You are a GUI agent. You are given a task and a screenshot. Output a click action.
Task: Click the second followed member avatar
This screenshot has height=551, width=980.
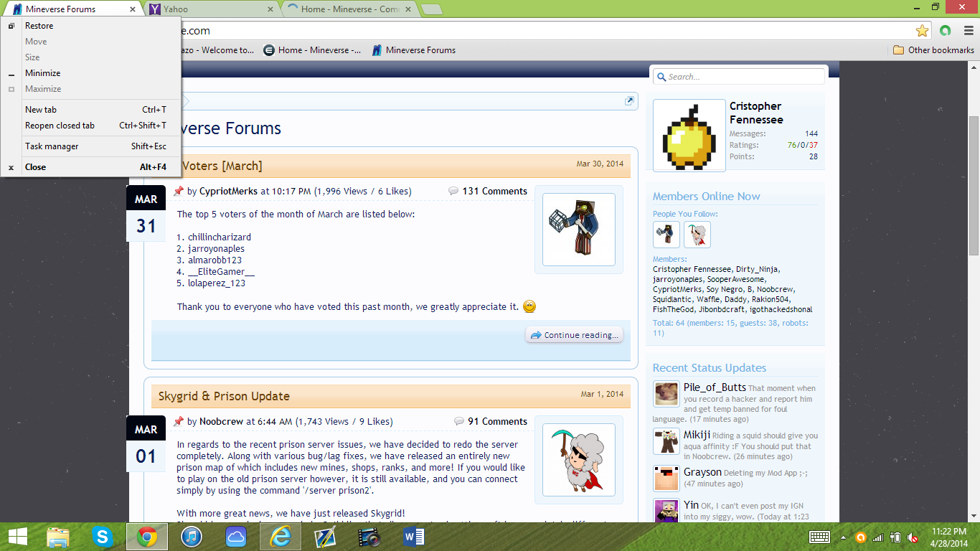pos(697,235)
